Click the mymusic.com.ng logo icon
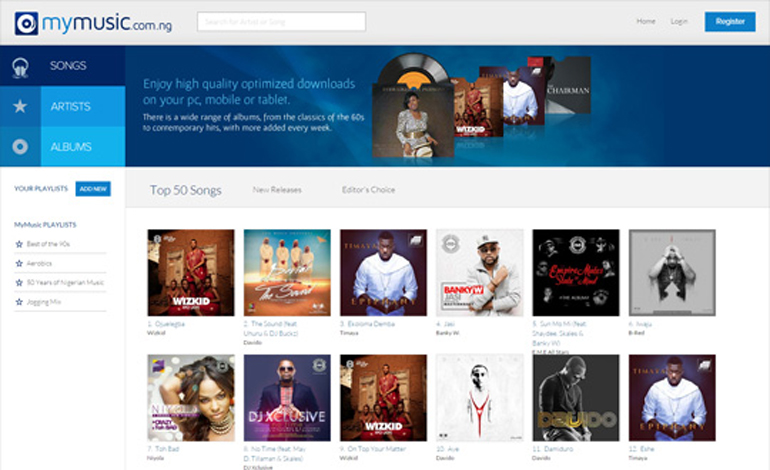The width and height of the screenshot is (770, 470). pyautogui.click(x=27, y=23)
